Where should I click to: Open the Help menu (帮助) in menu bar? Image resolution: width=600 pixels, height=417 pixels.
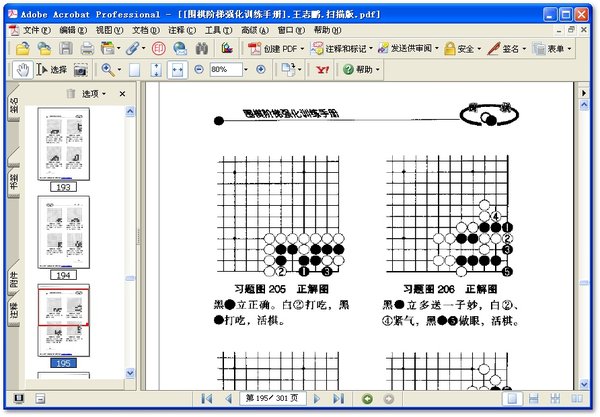pos(327,30)
